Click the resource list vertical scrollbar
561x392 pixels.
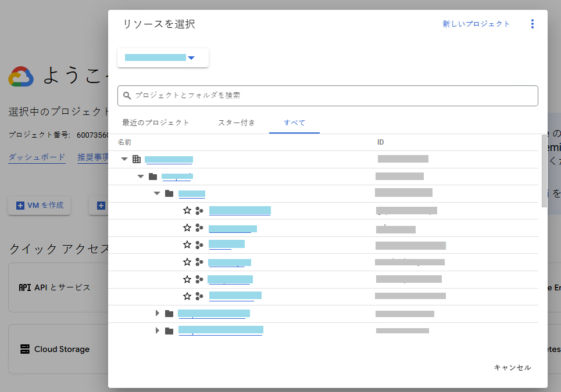click(544, 171)
